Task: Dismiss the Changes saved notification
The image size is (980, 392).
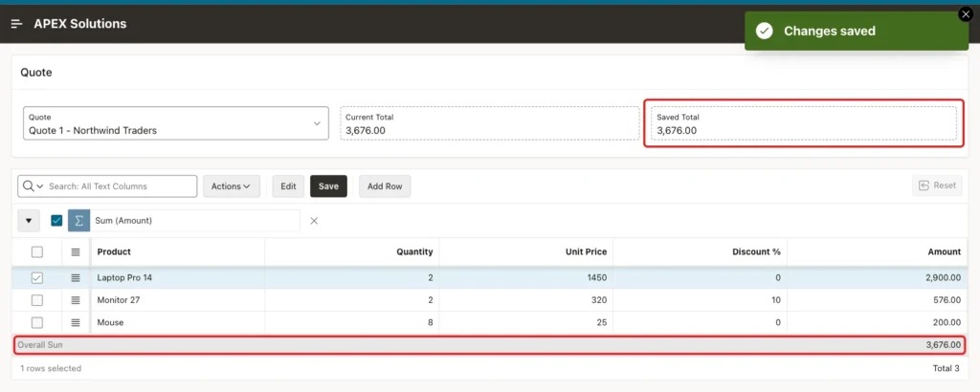Action: click(966, 14)
